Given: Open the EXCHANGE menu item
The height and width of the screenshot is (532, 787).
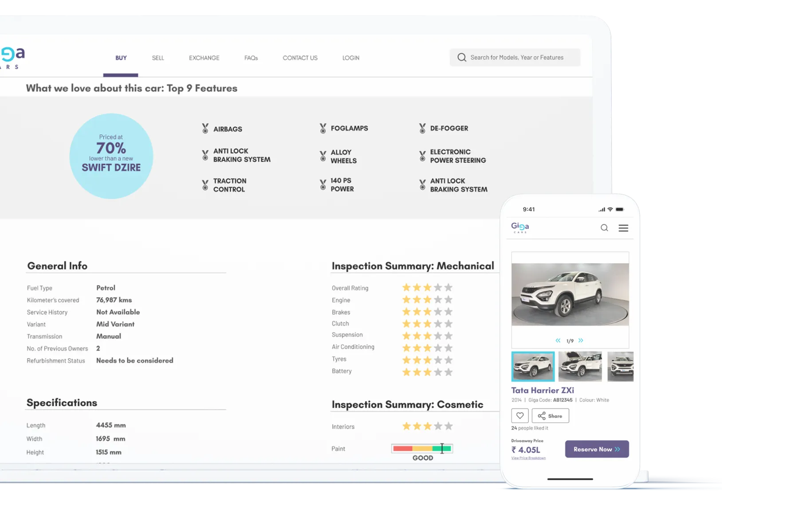Looking at the screenshot, I should pos(204,58).
